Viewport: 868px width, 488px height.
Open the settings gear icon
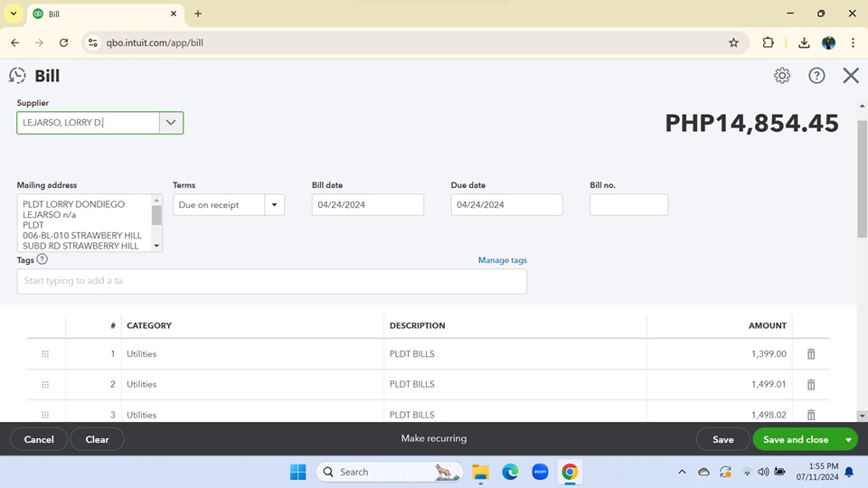click(781, 75)
